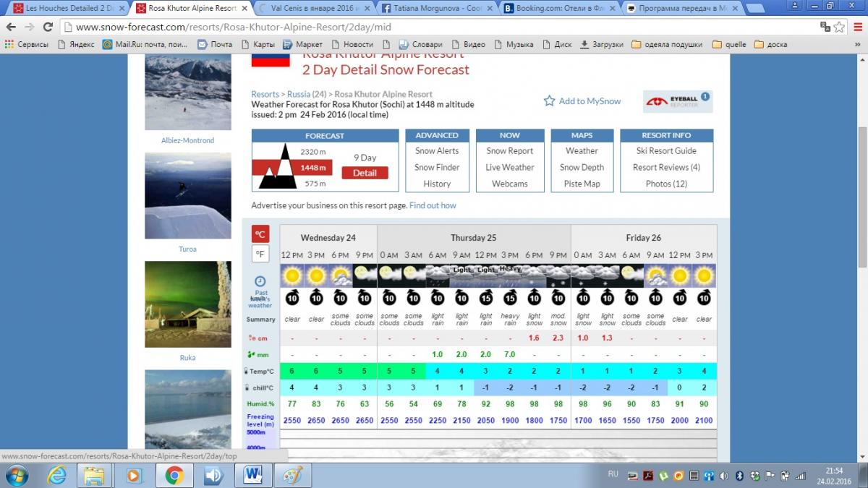Screen dimensions: 868x488
Task: Select the 1448 m mid elevation
Action: [313, 168]
